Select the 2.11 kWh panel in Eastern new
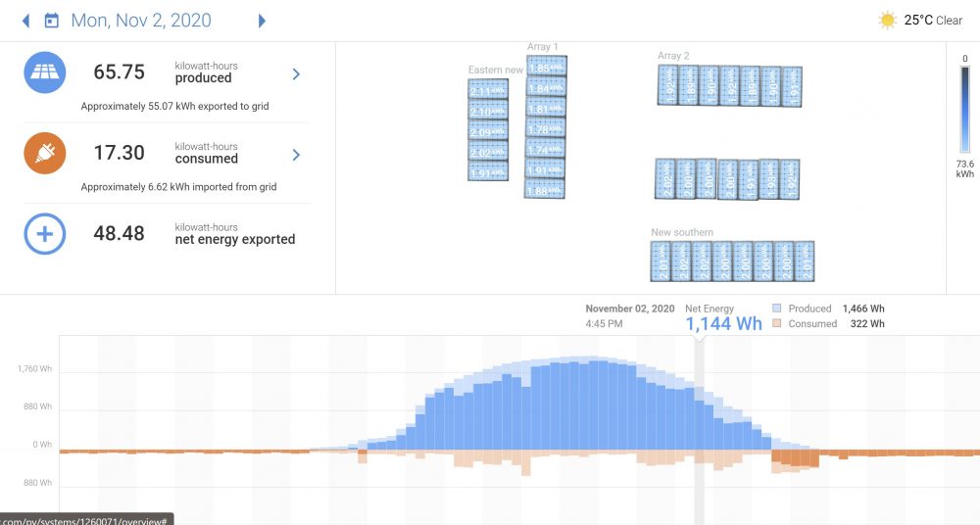The height and width of the screenshot is (525, 980). pyautogui.click(x=488, y=91)
